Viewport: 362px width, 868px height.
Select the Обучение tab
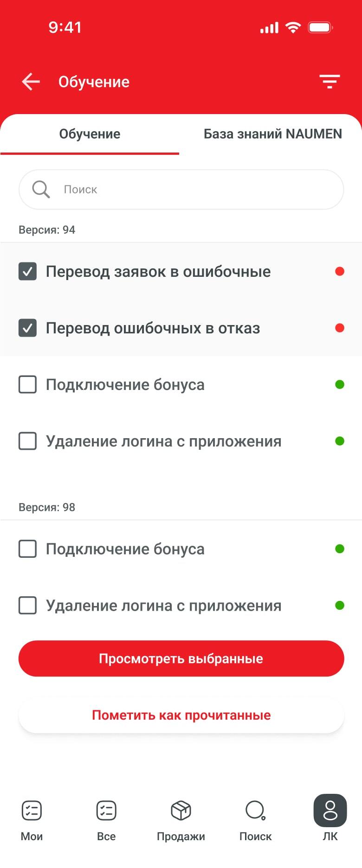tap(90, 134)
